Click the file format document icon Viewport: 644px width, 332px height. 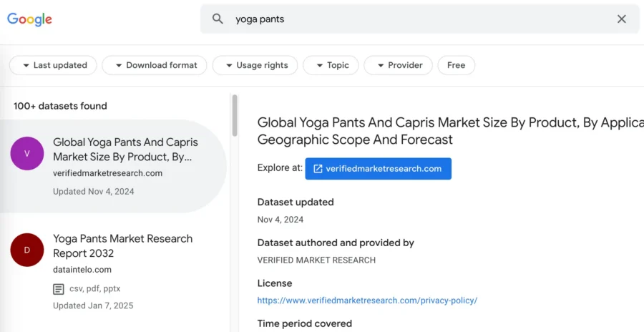(x=59, y=289)
